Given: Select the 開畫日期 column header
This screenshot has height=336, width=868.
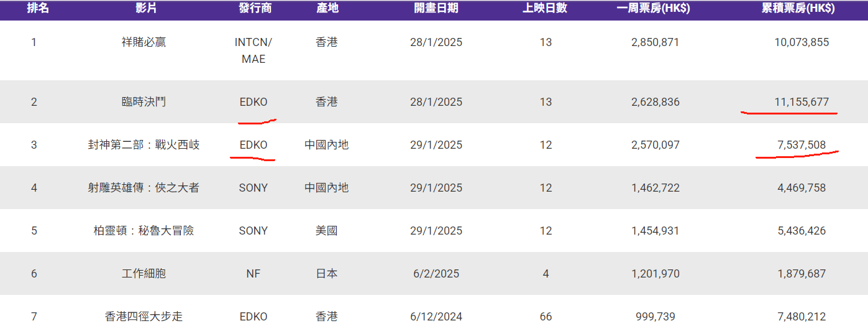Looking at the screenshot, I should [436, 8].
